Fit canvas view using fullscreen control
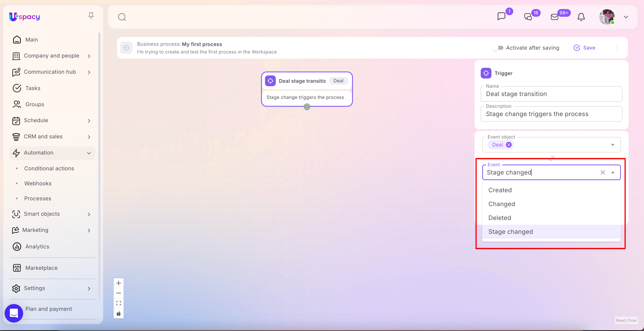Viewport: 644px width, 331px height. 118,303
